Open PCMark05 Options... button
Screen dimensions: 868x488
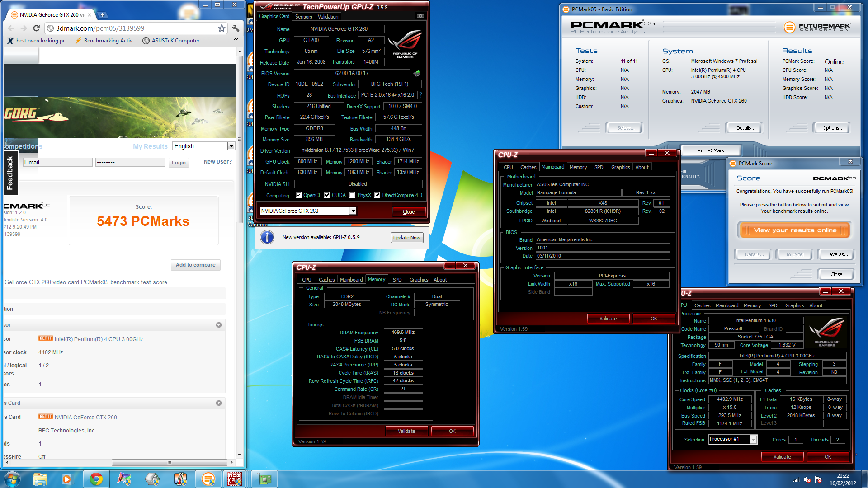[x=833, y=128]
